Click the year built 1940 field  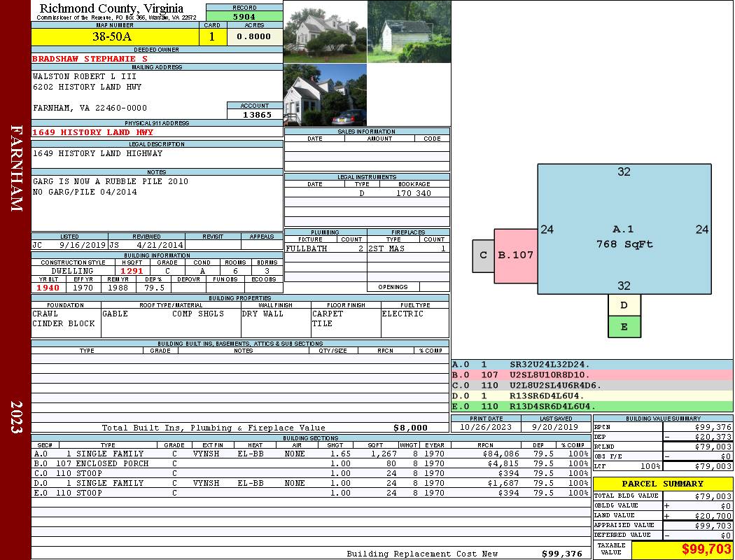[x=48, y=288]
